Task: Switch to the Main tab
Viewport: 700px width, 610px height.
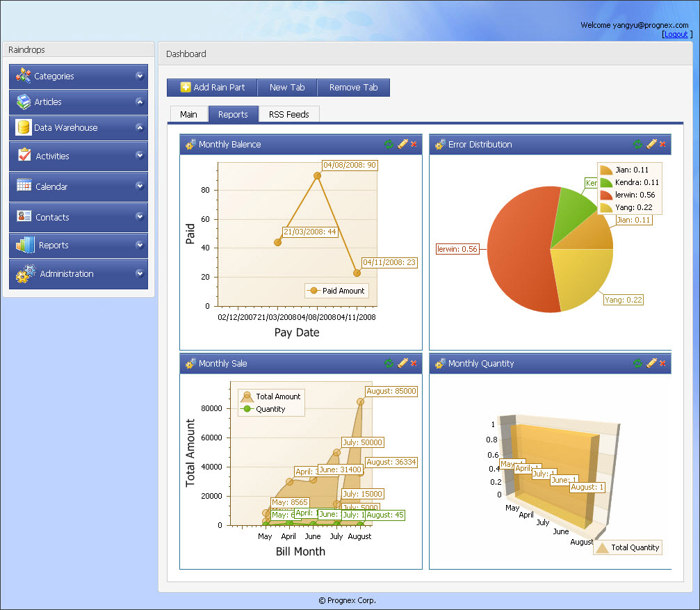Action: pos(188,115)
